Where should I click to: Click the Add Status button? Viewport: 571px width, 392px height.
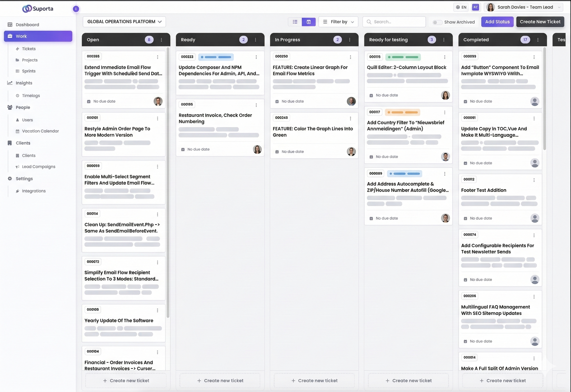tap(497, 22)
